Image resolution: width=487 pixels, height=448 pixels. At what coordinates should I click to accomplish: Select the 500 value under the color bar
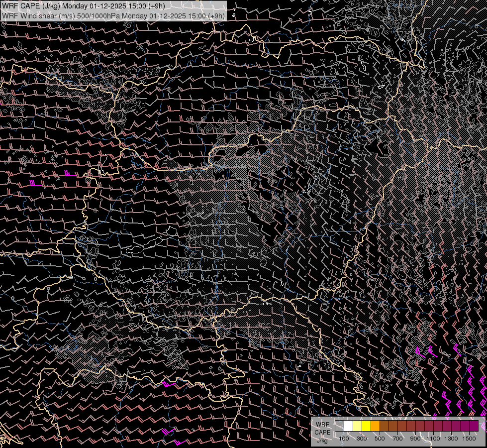(x=380, y=439)
